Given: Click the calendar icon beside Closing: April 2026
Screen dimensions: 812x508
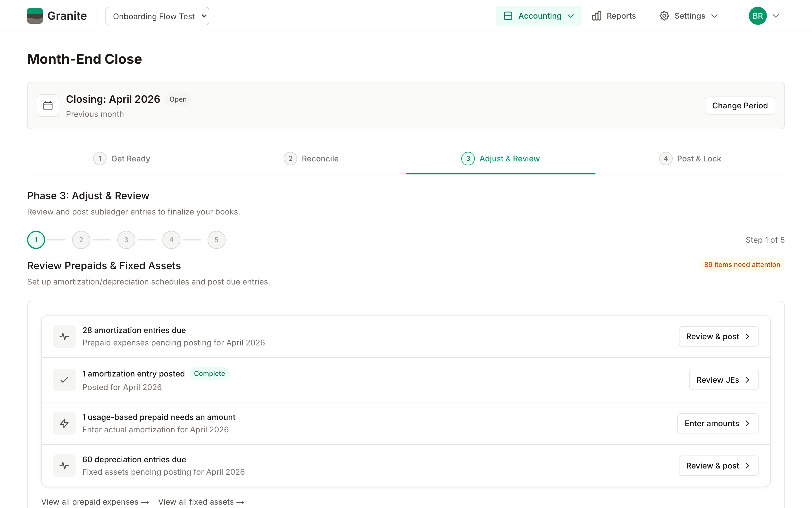Looking at the screenshot, I should [x=48, y=106].
